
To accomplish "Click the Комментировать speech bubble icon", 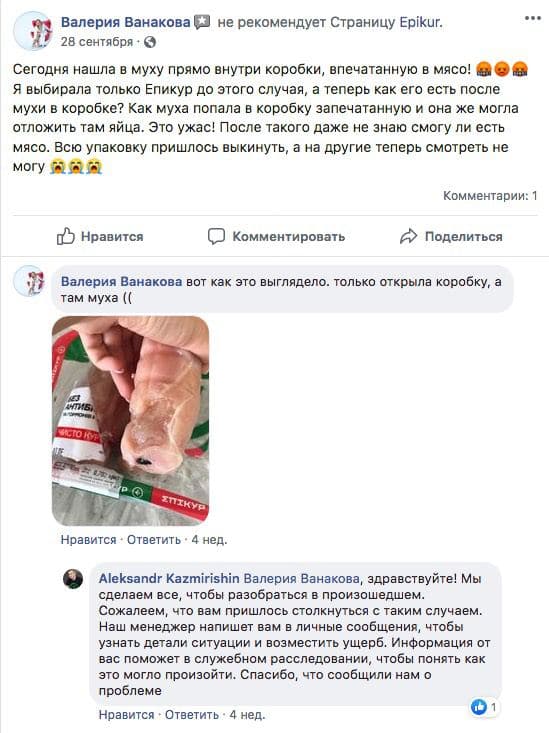I will 216,237.
